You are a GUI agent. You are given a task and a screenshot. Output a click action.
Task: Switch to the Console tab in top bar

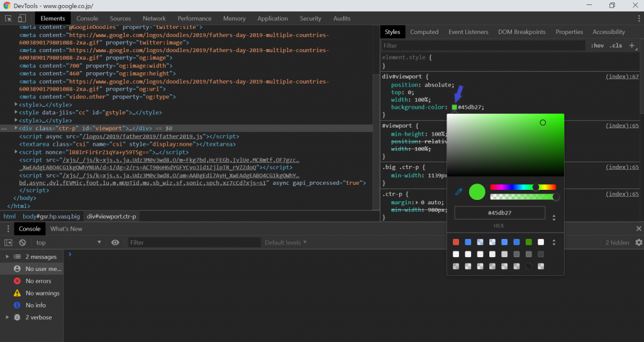tap(87, 18)
